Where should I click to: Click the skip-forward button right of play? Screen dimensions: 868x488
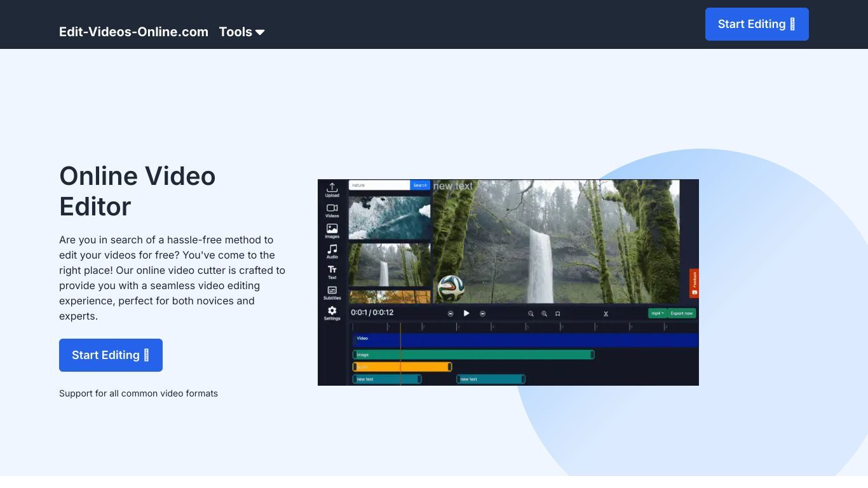coord(482,313)
